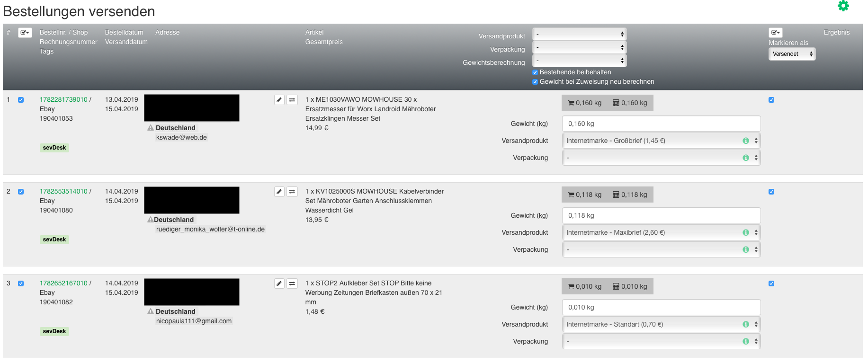Open the select-all dropdown beside # column
The height and width of the screenshot is (363, 868).
point(25,33)
